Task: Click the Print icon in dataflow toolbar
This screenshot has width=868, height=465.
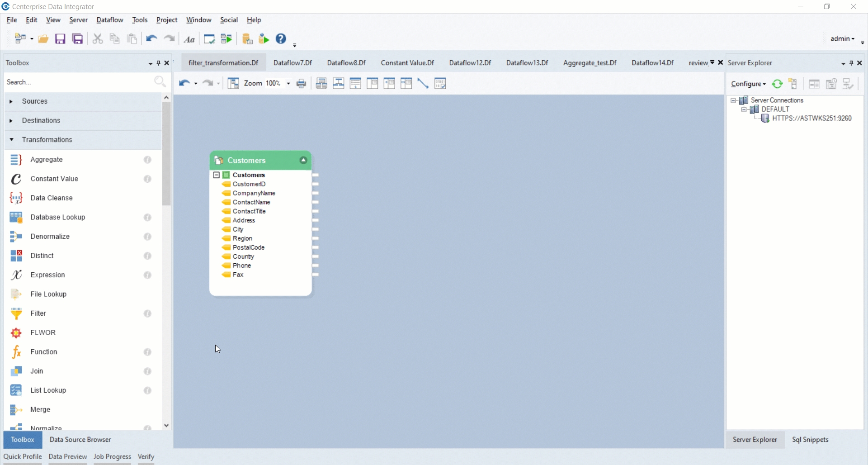Action: pyautogui.click(x=302, y=84)
